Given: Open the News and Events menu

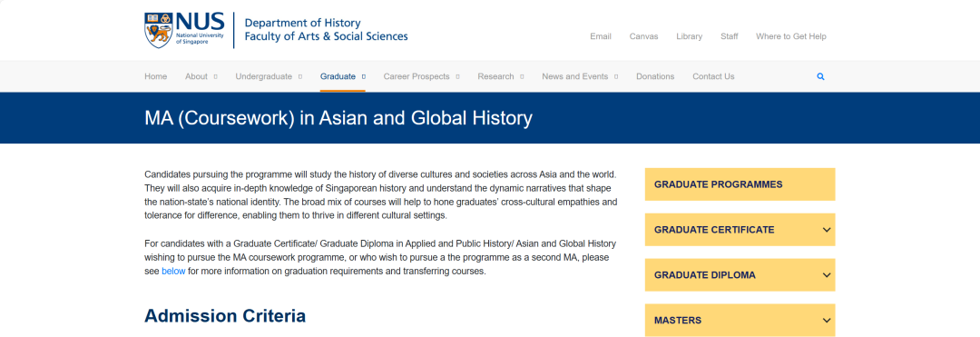Looking at the screenshot, I should pos(575,76).
